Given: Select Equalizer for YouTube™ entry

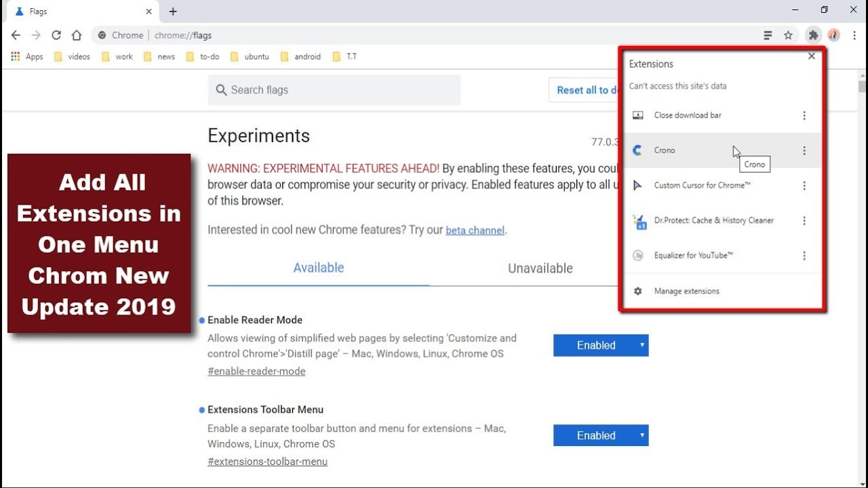Looking at the screenshot, I should coord(722,256).
